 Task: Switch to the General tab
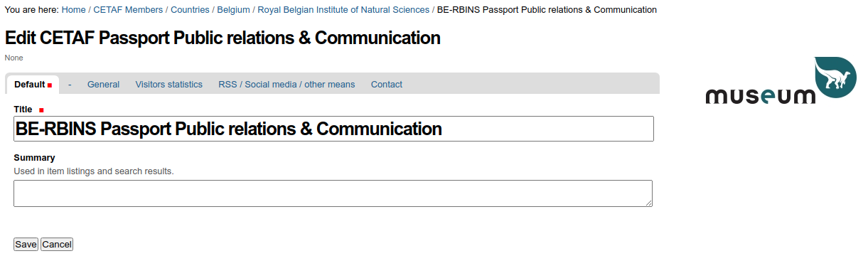click(x=103, y=85)
